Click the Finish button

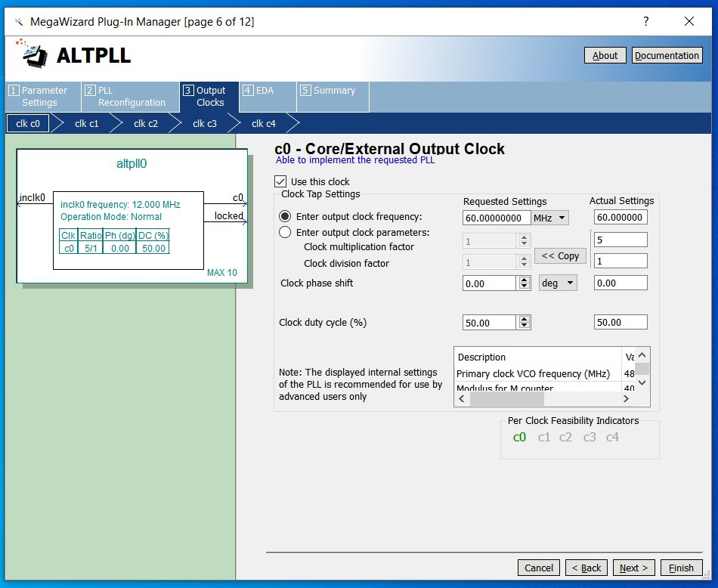[x=682, y=568]
